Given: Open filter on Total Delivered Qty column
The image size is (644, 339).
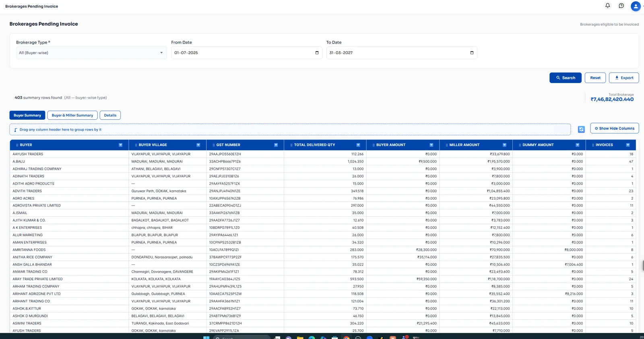Looking at the screenshot, I should pos(358,145).
